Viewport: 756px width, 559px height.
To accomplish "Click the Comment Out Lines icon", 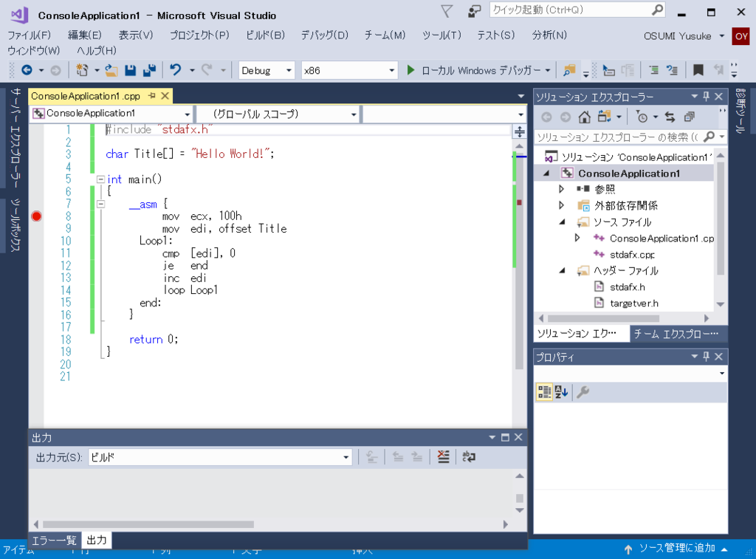I will point(654,70).
